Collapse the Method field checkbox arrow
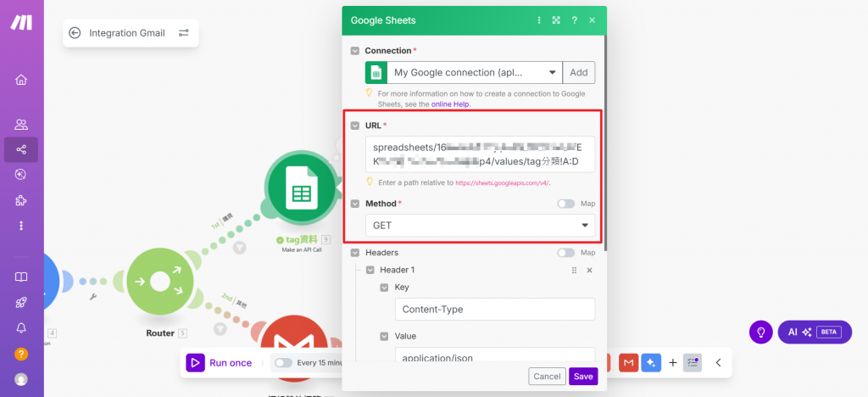Image resolution: width=868 pixels, height=397 pixels. click(x=355, y=204)
